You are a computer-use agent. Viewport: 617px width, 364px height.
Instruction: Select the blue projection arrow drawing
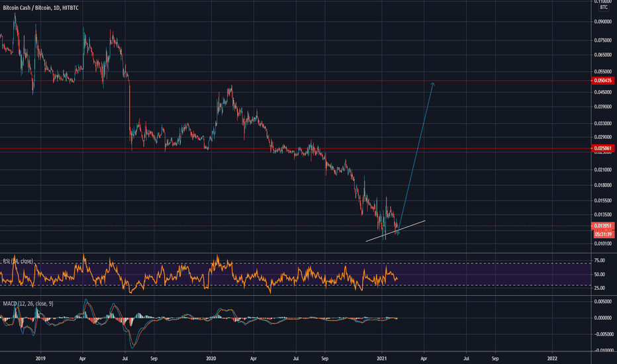[417, 154]
